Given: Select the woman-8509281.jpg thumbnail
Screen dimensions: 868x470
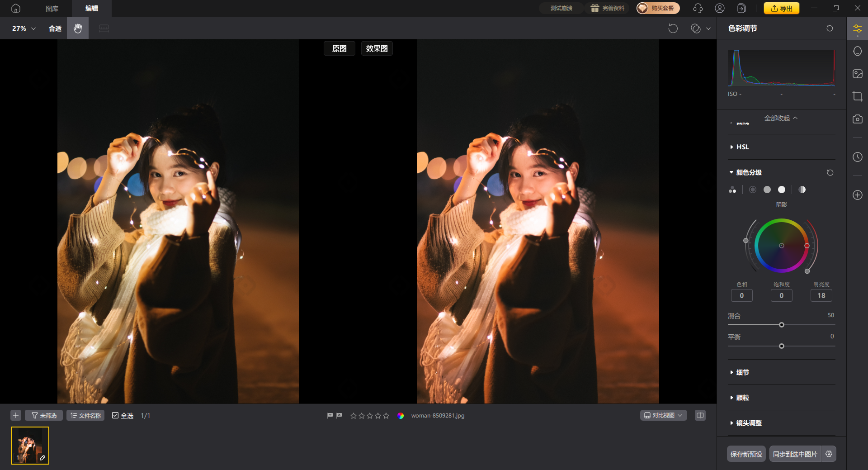Looking at the screenshot, I should point(30,446).
